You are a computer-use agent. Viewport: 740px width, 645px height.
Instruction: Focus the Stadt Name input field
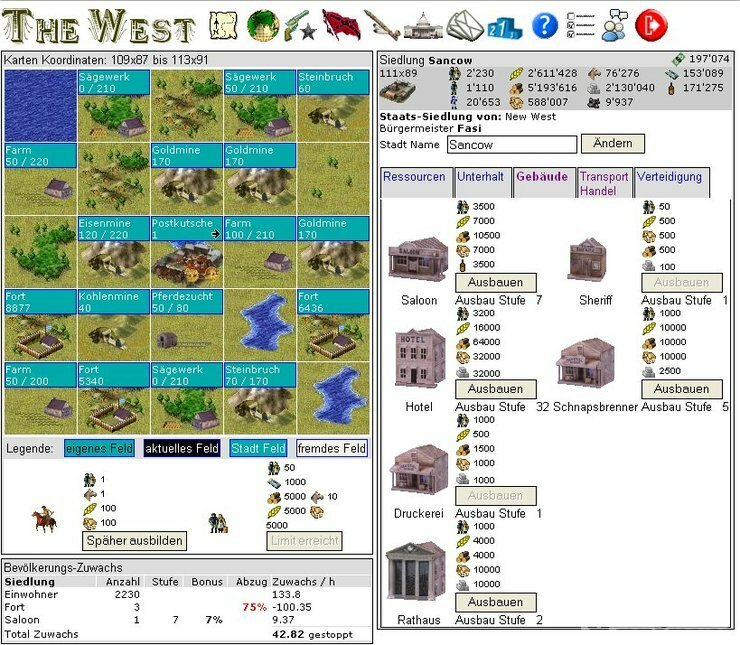click(x=512, y=144)
